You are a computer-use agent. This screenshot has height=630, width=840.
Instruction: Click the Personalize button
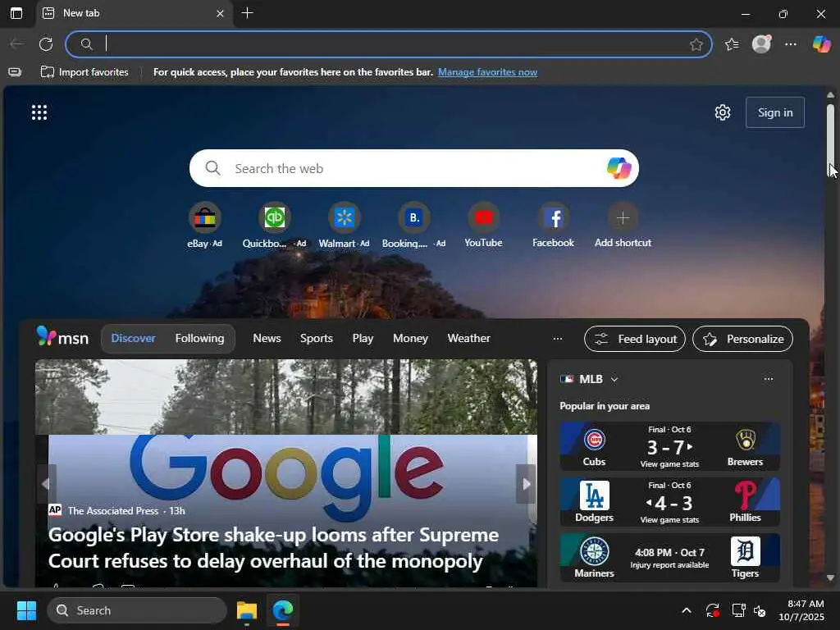point(742,339)
